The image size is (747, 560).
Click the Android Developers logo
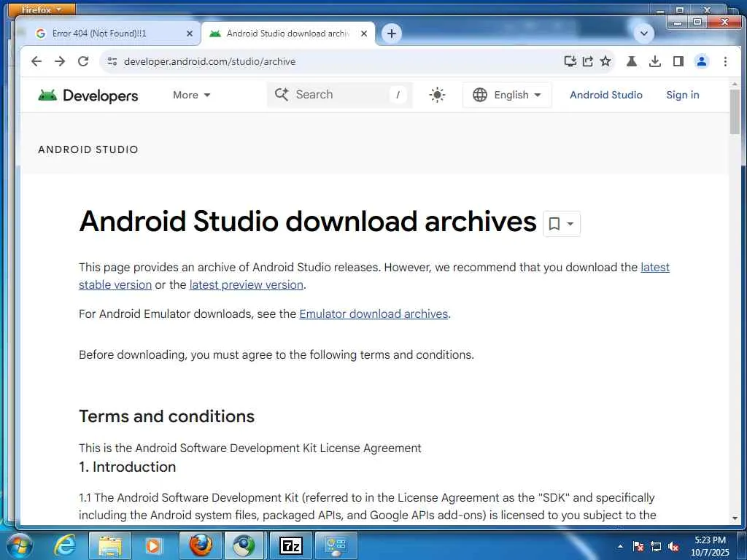(88, 96)
